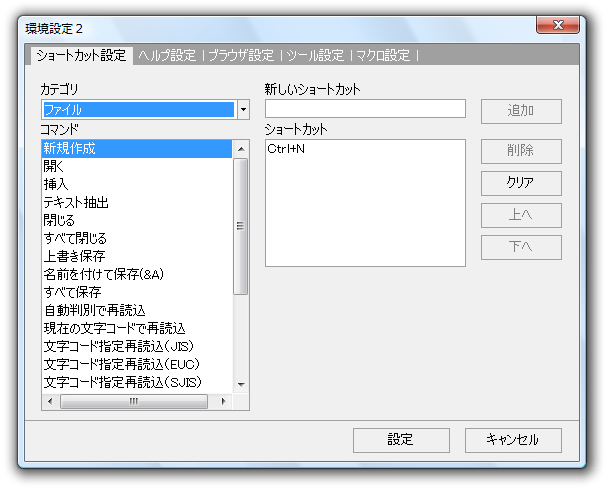Click the command list scroll-up arrow
The height and width of the screenshot is (490, 608).
pos(241,149)
